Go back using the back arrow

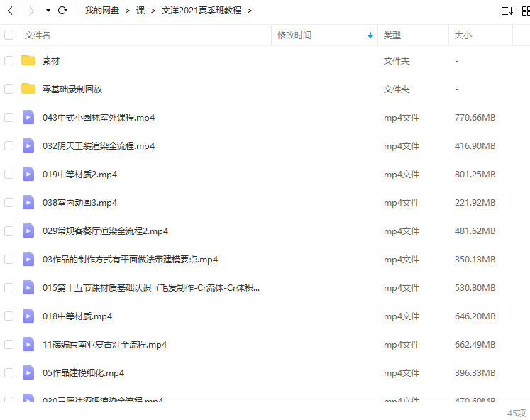tap(10, 11)
